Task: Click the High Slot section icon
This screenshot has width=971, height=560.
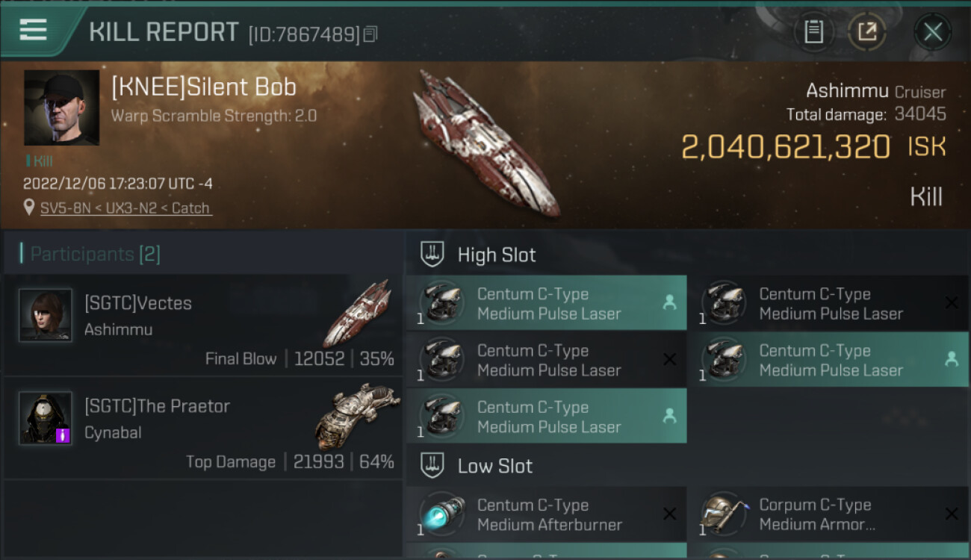Action: tap(432, 255)
